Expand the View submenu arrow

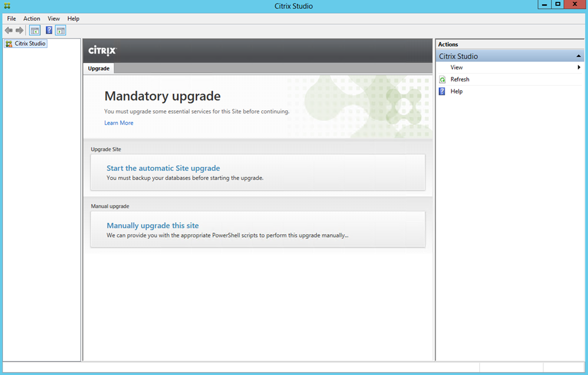579,68
